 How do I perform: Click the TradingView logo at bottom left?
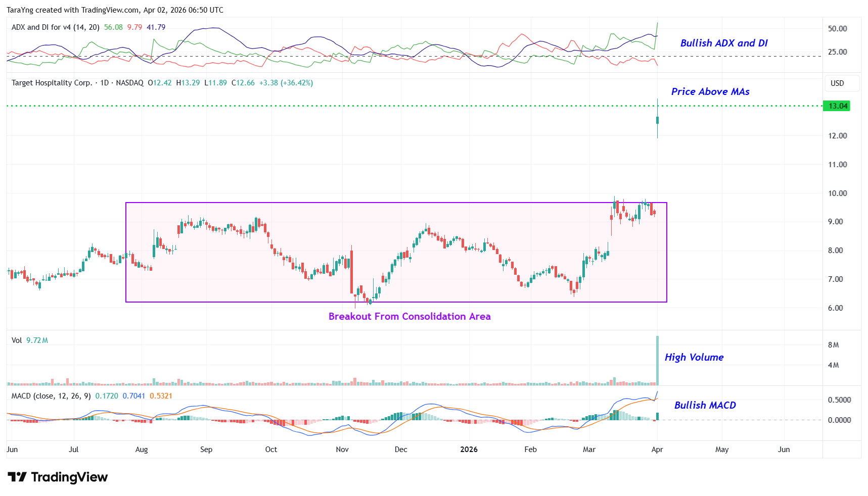pyautogui.click(x=58, y=477)
